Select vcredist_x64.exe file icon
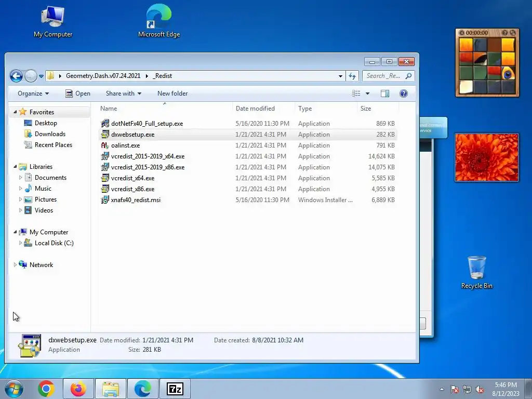Screen dimensions: 532x399 tap(105, 178)
